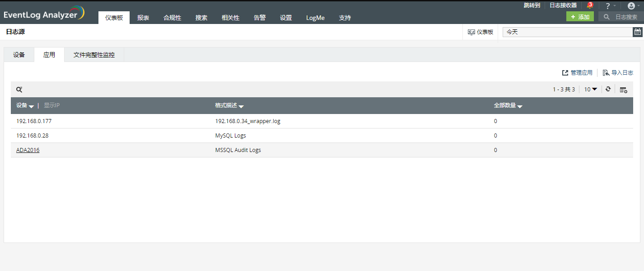Open the 10 rows-per-page dropdown
The height and width of the screenshot is (271, 644).
(x=590, y=89)
